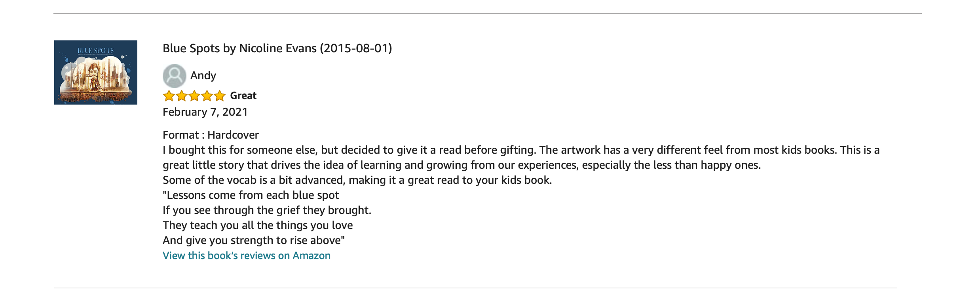
Task: Click the third star in the rating
Action: [194, 96]
